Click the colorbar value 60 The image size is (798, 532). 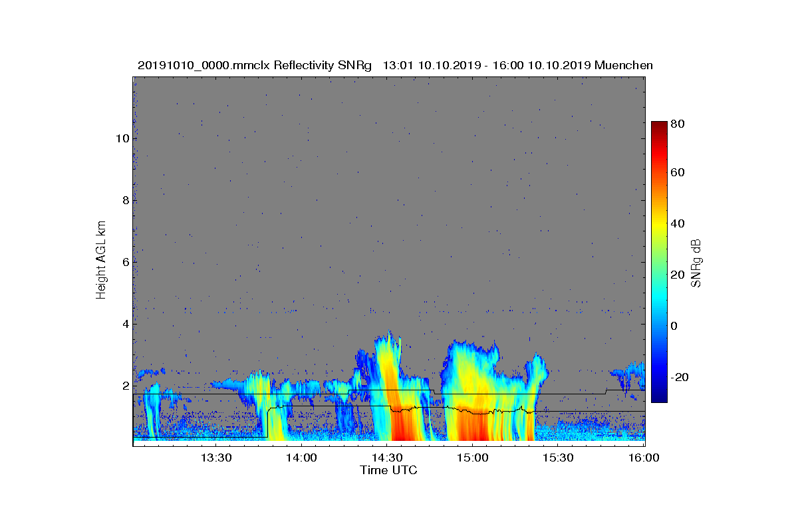678,173
